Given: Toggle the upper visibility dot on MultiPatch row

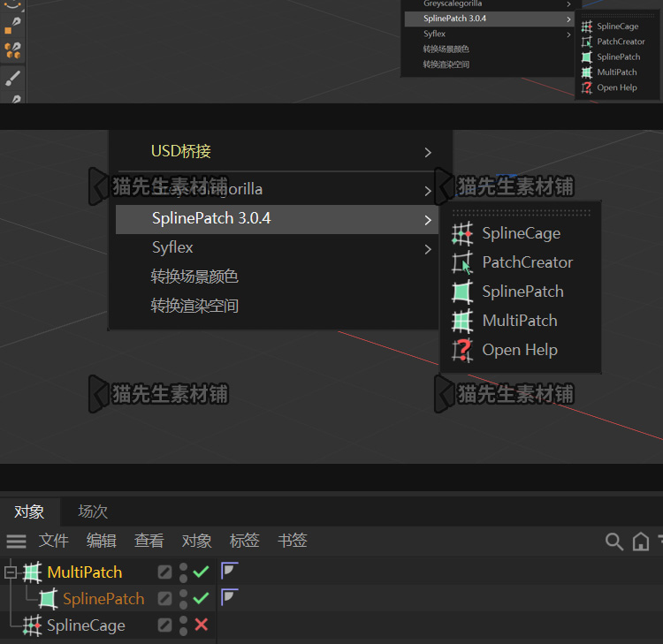Looking at the screenshot, I should click(183, 567).
